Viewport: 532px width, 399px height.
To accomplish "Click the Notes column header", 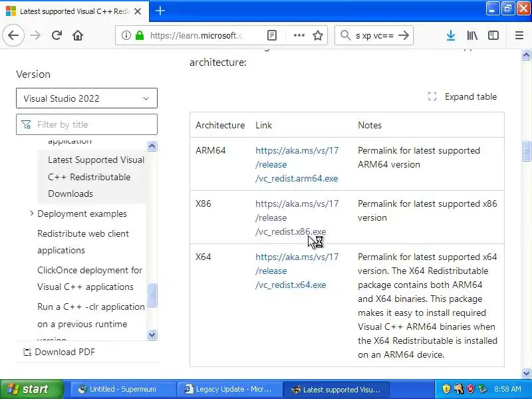I will click(x=370, y=125).
